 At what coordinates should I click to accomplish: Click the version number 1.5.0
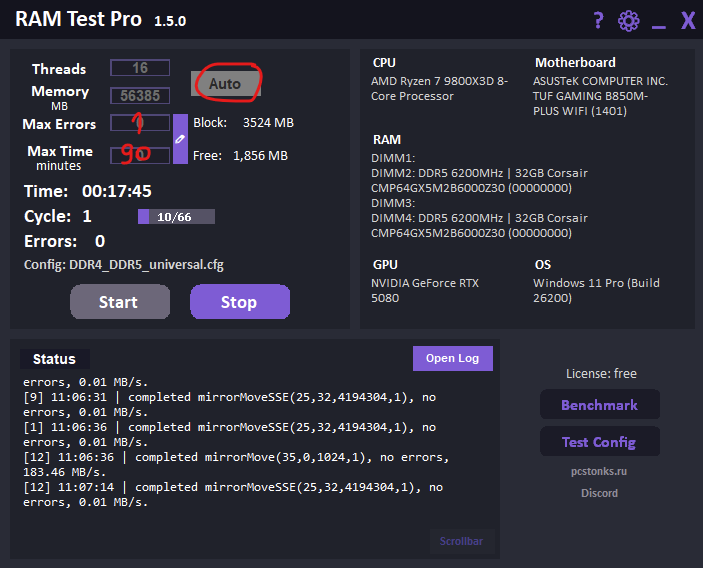(170, 21)
